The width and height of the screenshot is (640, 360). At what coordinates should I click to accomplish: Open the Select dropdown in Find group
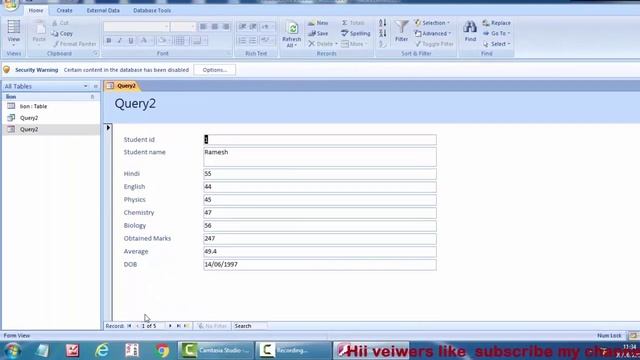pyautogui.click(x=496, y=44)
